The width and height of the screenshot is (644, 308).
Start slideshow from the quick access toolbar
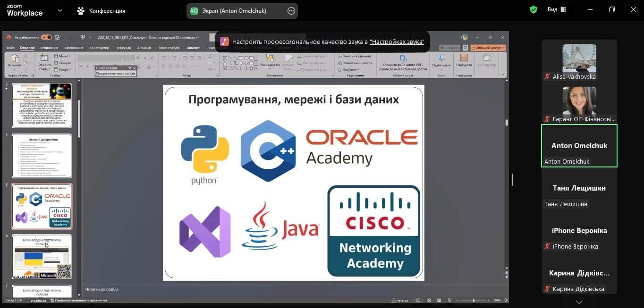pyautogui.click(x=83, y=37)
